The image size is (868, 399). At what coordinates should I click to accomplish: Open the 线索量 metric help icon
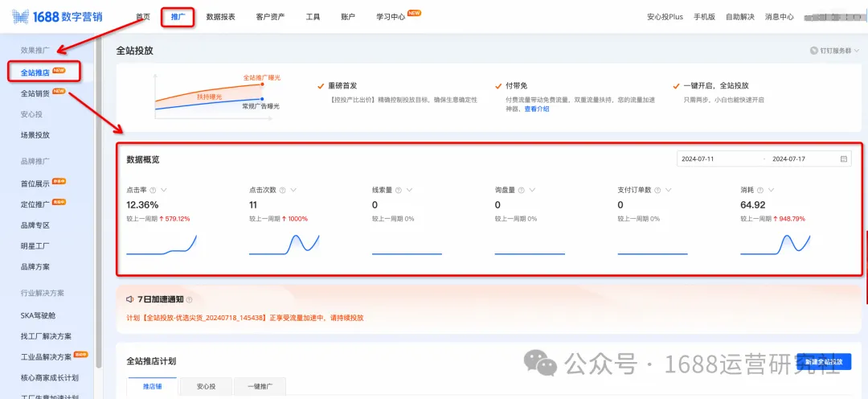tap(398, 190)
